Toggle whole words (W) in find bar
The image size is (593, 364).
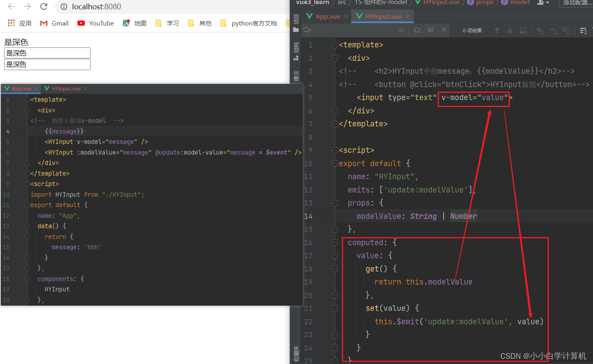430,30
